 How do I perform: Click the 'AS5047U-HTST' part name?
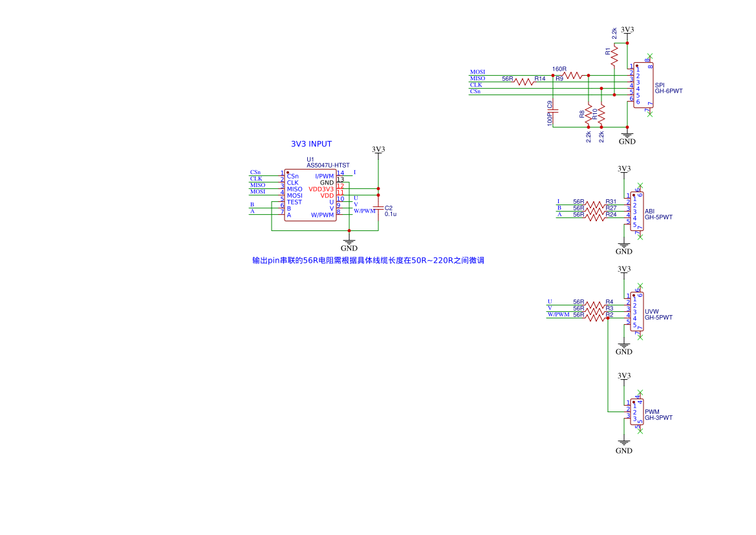click(329, 165)
